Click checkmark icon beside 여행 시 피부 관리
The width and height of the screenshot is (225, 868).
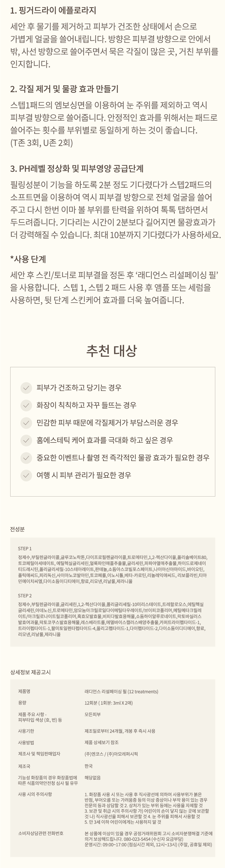point(26,476)
